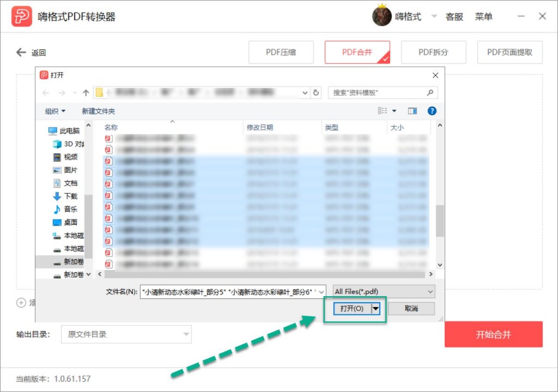
Task: Open the 下载 folder
Action: coord(65,197)
